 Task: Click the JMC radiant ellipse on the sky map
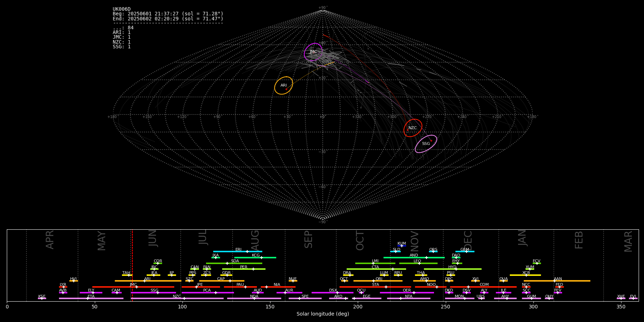pos(313,52)
